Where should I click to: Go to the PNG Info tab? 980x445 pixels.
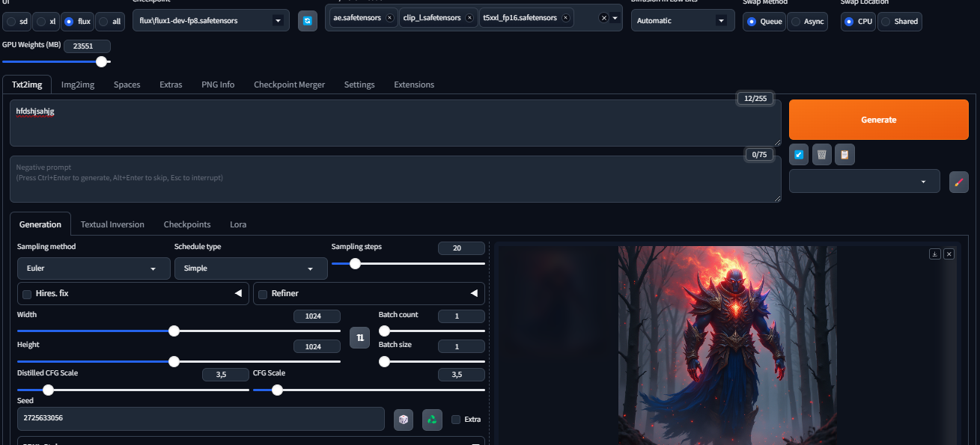point(218,85)
